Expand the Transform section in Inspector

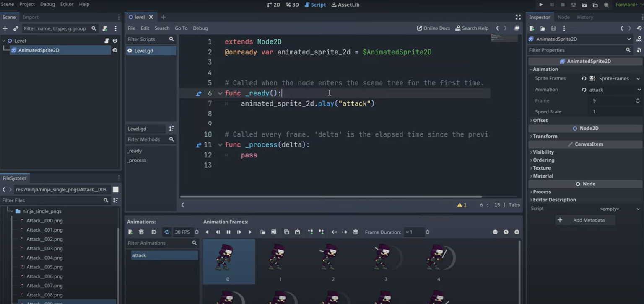click(545, 136)
